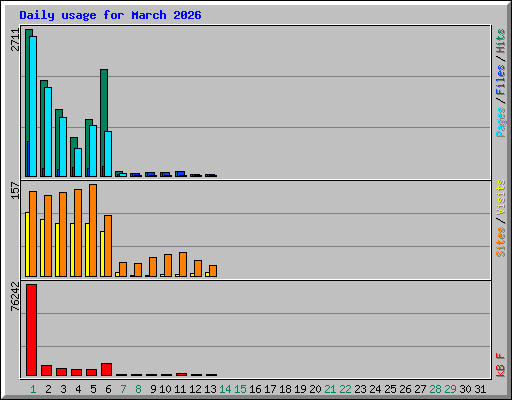The width and height of the screenshot is (512, 400).
Task: Click the day 6 dark green hits bar
Action: (104, 100)
